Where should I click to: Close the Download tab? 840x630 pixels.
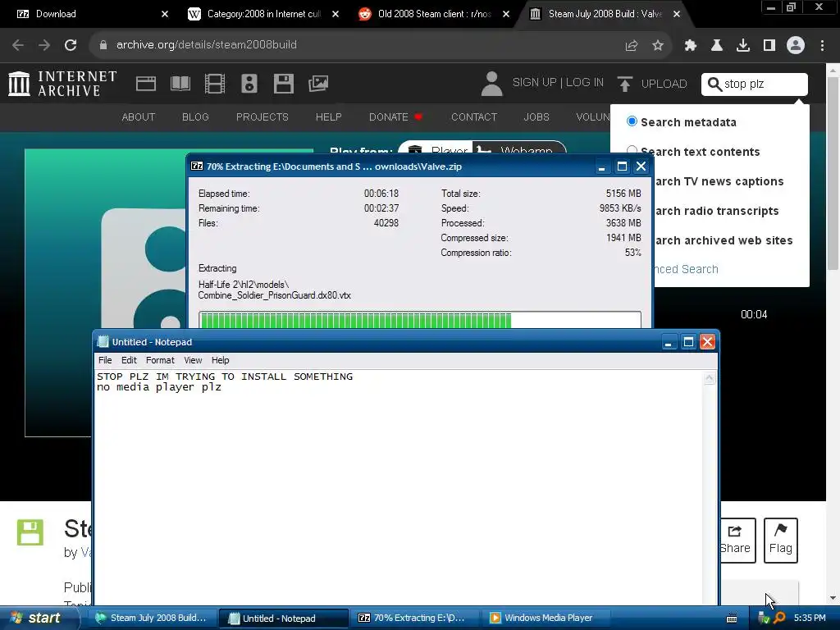tap(165, 14)
